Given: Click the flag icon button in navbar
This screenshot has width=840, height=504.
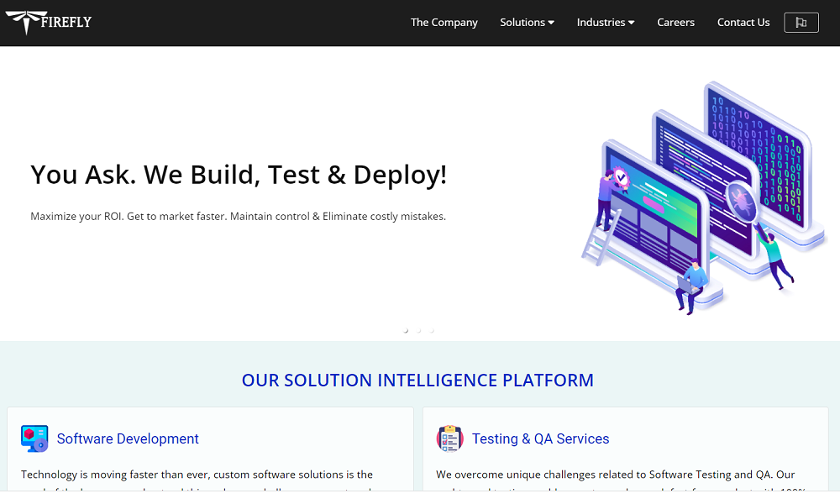Looking at the screenshot, I should pos(801,23).
